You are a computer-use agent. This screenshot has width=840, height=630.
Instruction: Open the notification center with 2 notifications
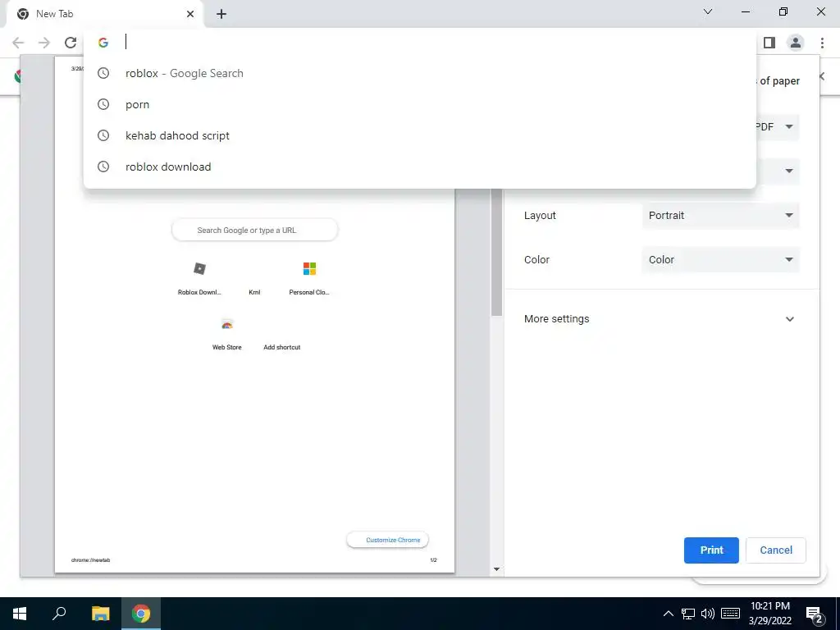(815, 614)
